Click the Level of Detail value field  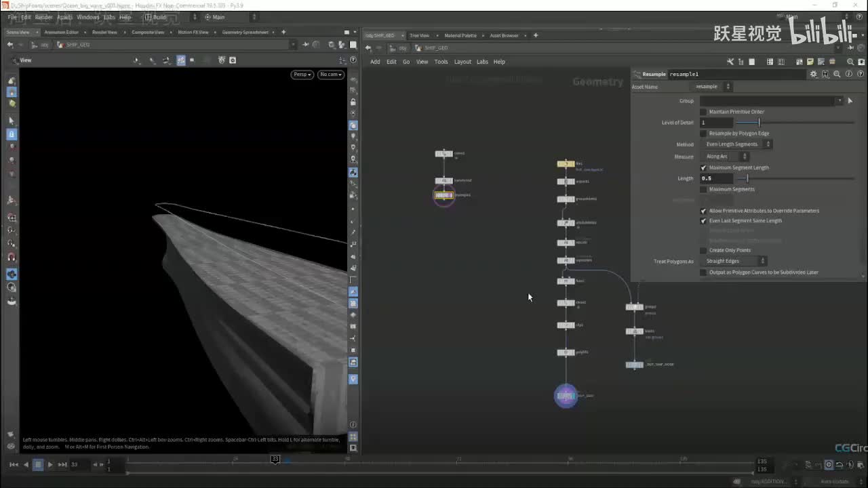[x=716, y=123]
